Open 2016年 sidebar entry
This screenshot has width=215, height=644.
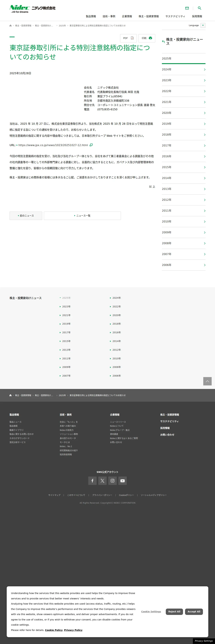tap(184, 156)
